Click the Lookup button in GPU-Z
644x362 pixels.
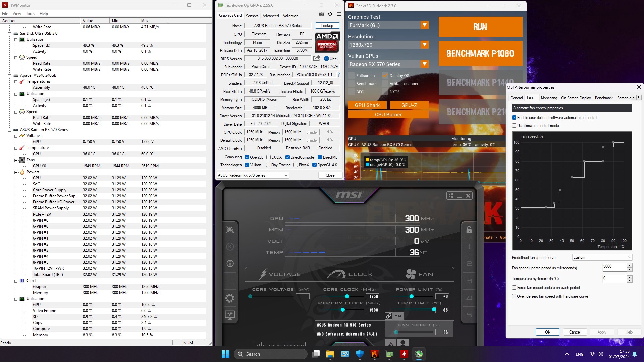[x=327, y=26]
